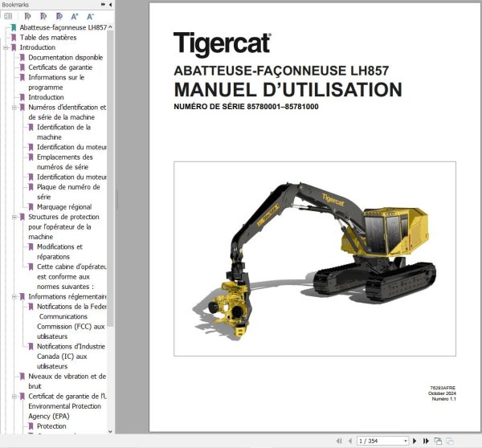This screenshot has height=448, width=482.
Task: Click the scroll-down arrow of the bookmarks scrollbar
Action: click(x=110, y=431)
